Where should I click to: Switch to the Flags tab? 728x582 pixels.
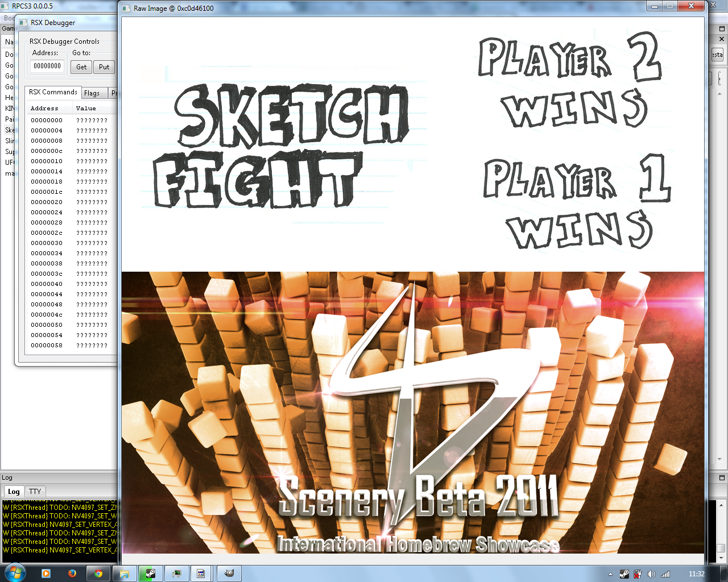(x=92, y=93)
